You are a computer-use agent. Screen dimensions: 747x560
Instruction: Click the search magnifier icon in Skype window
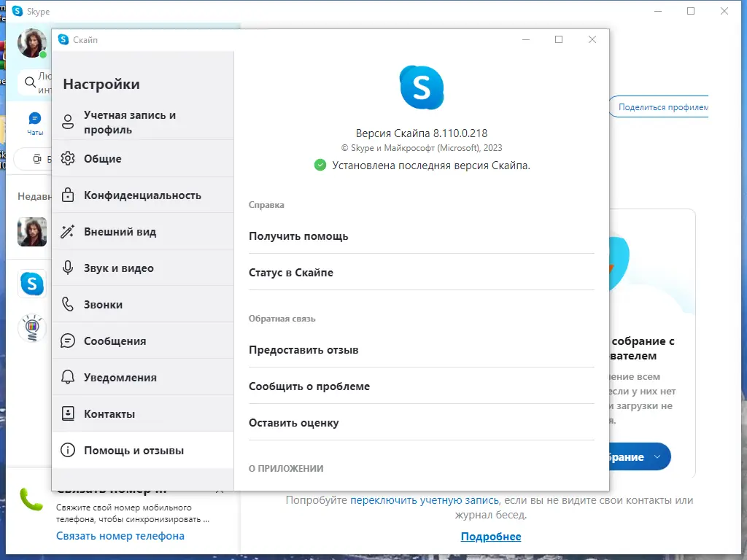[x=30, y=82]
